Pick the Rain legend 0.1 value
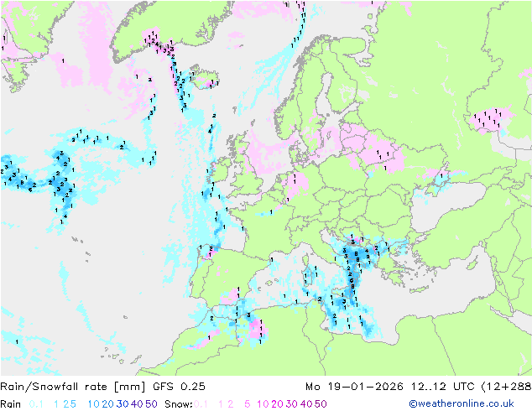The width and height of the screenshot is (532, 411). pos(36,404)
